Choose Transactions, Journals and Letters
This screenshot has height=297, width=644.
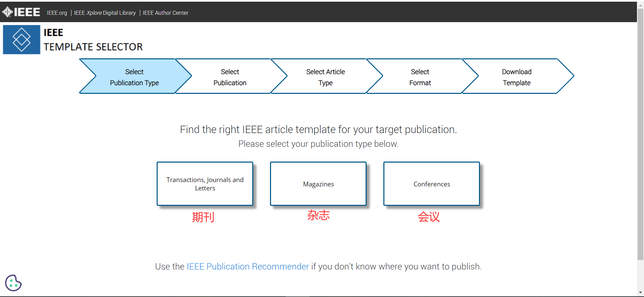[x=205, y=184]
